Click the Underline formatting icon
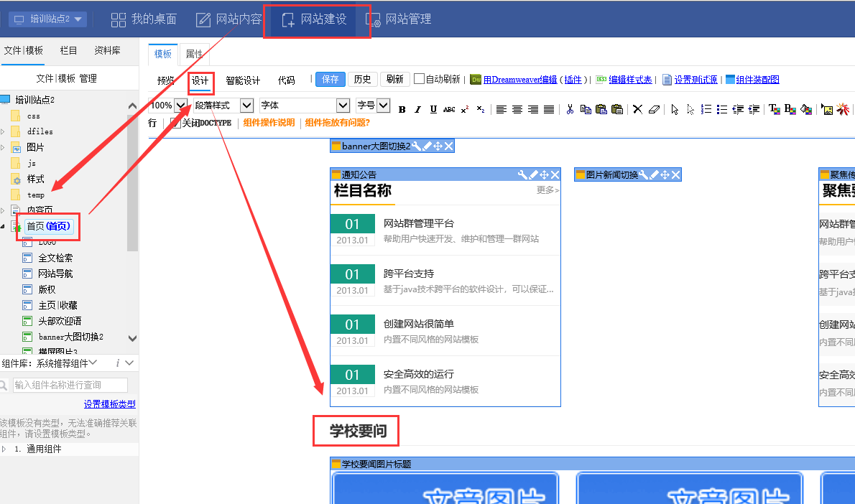Viewport: 855px width, 504px height. (x=433, y=110)
